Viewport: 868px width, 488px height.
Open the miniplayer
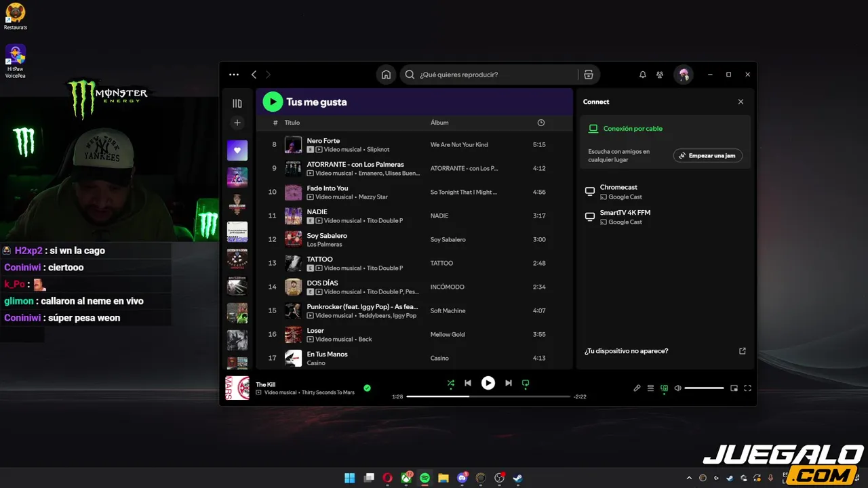(734, 388)
